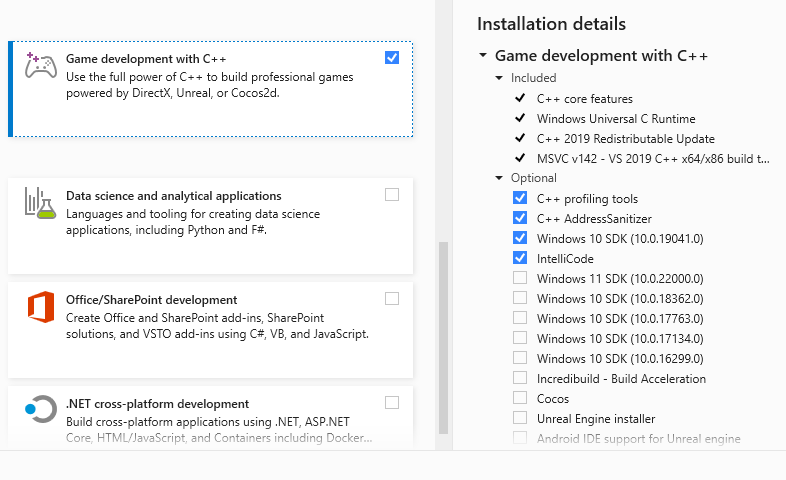Click the workloads list vertical scrollbar thumb
Image resolution: width=786 pixels, height=480 pixels.
click(443, 338)
